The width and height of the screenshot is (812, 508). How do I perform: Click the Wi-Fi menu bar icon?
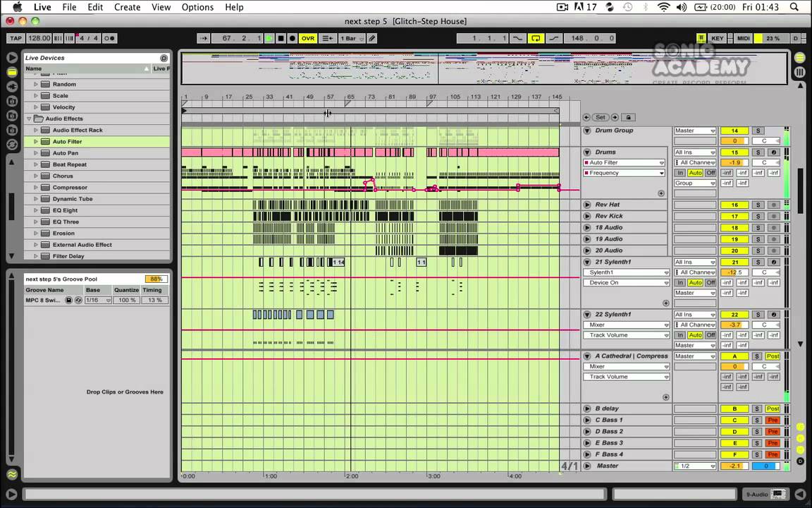(663, 7)
